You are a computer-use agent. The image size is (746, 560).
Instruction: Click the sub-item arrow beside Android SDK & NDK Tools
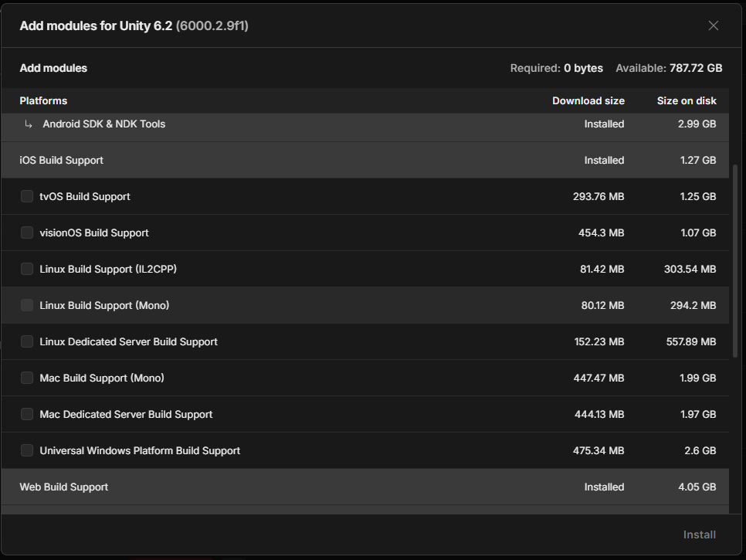(x=29, y=124)
